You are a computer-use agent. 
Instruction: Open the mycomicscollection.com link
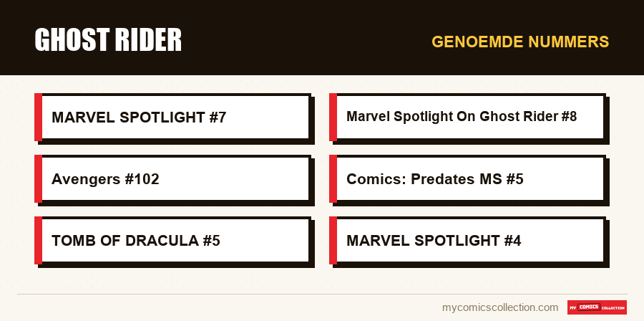pyautogui.click(x=500, y=307)
